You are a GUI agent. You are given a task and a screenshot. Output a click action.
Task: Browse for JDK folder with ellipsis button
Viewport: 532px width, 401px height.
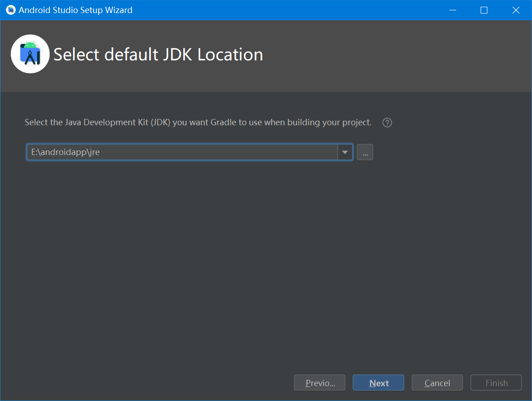point(365,152)
